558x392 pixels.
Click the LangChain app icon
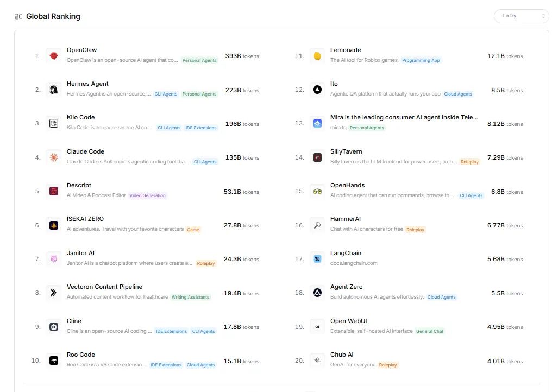tap(317, 259)
